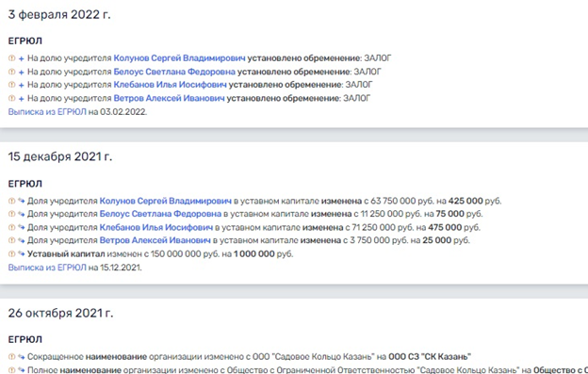Screen dimensions: 588x374
Task: Click change arrow icon in Белоус share row
Action: (x=22, y=214)
